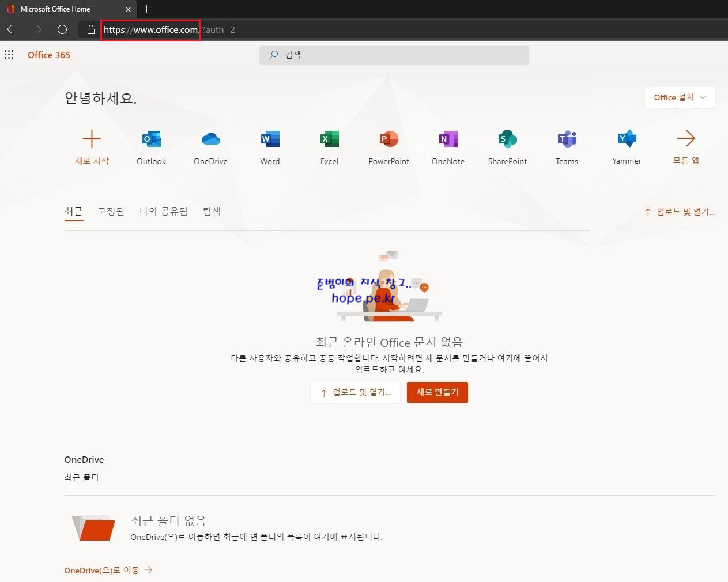Click the 새로 만들기 button
The image size is (728, 582).
437,392
